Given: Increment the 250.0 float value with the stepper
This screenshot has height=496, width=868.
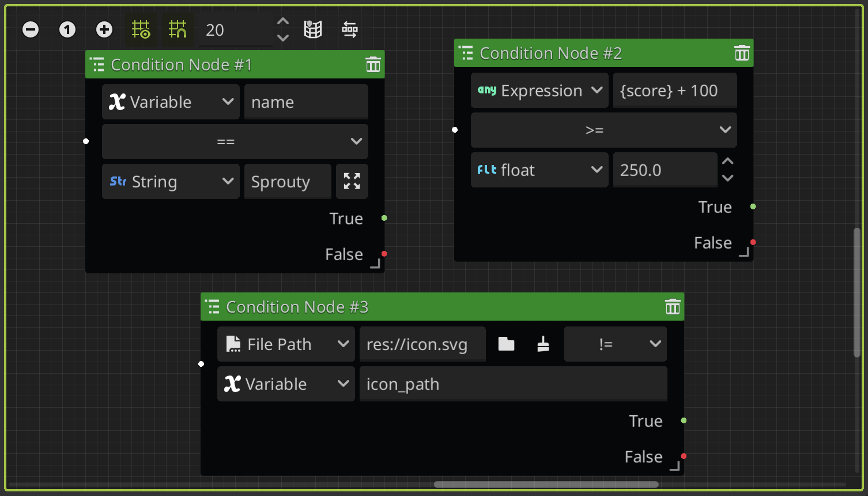Looking at the screenshot, I should pyautogui.click(x=727, y=161).
